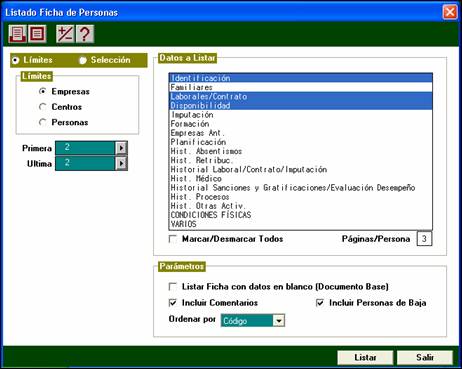Open the plus/minus calculator icon
This screenshot has width=462, height=369.
coord(65,34)
